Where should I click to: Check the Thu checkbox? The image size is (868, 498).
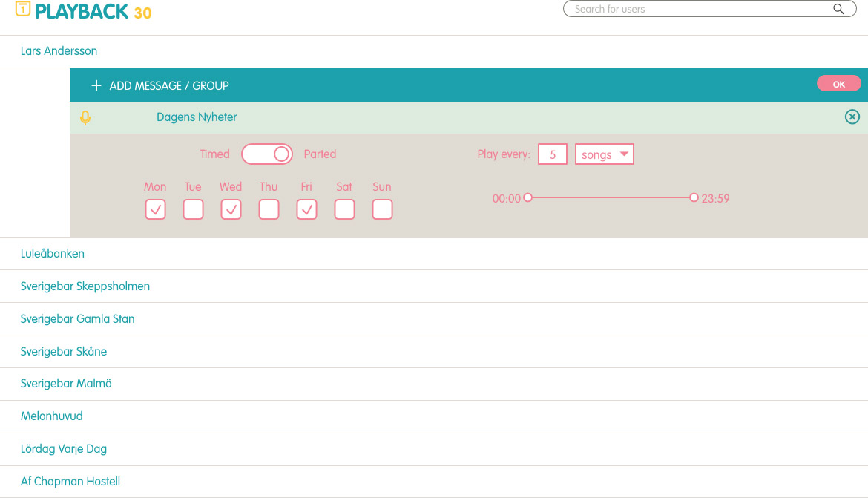[x=269, y=209]
